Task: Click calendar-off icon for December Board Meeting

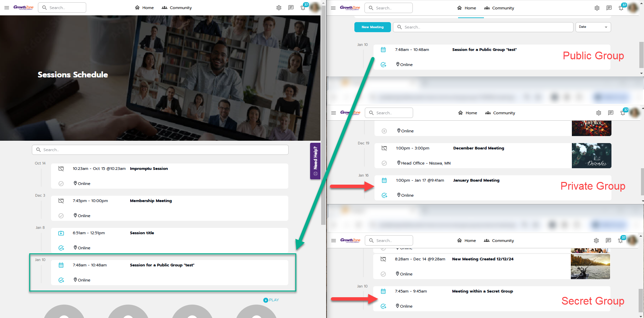Action: point(384,148)
